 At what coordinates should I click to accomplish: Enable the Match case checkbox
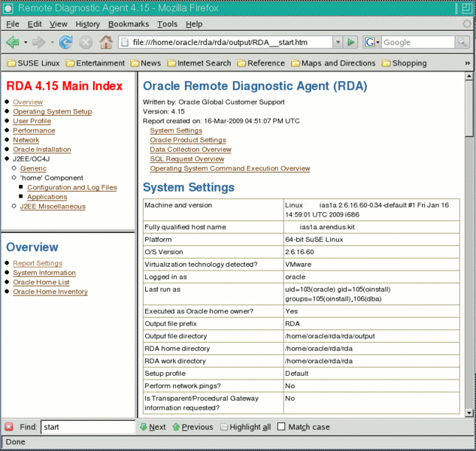(x=281, y=427)
